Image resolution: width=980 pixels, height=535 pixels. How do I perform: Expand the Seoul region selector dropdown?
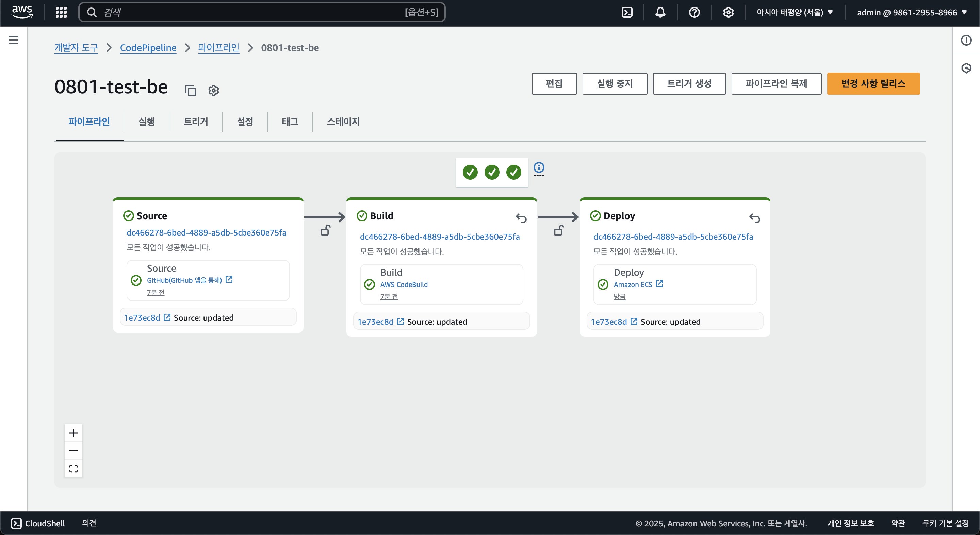pos(794,13)
